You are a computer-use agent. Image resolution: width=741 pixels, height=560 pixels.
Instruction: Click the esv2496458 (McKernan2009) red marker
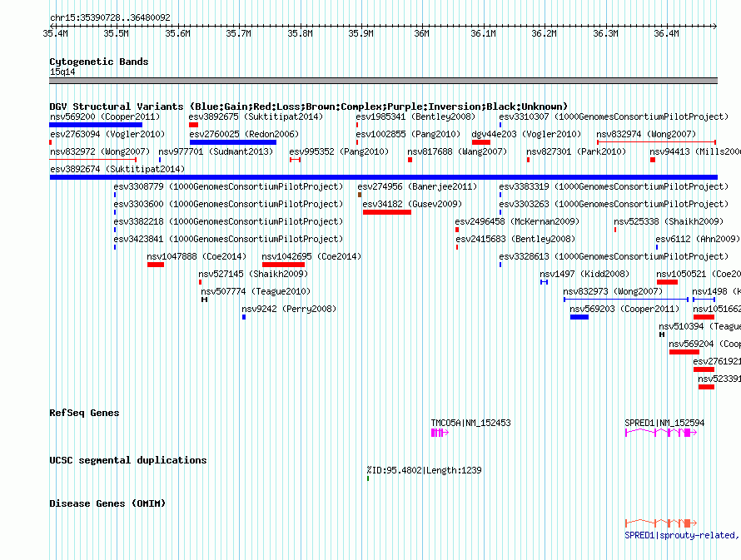click(x=457, y=230)
